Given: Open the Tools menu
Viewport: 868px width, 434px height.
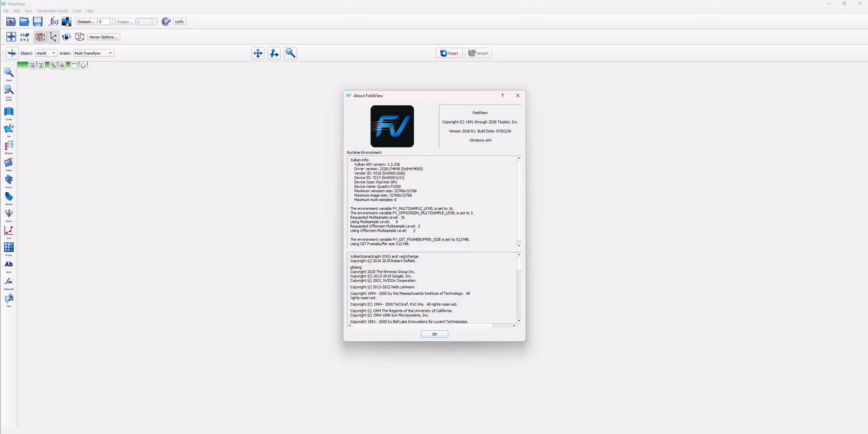Looking at the screenshot, I should coord(77,11).
